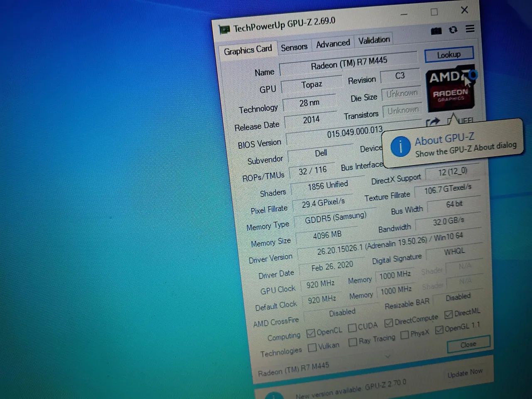This screenshot has width=532, height=399.
Task: Maximize the GPU-Z window
Action: click(434, 12)
